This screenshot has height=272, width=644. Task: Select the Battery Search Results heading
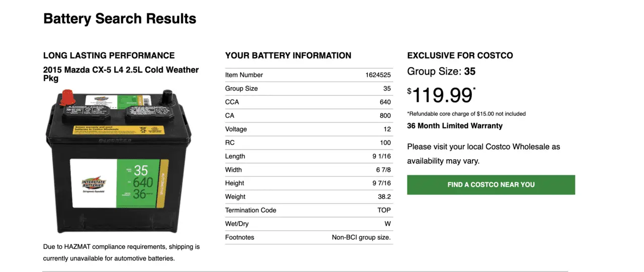tap(120, 19)
